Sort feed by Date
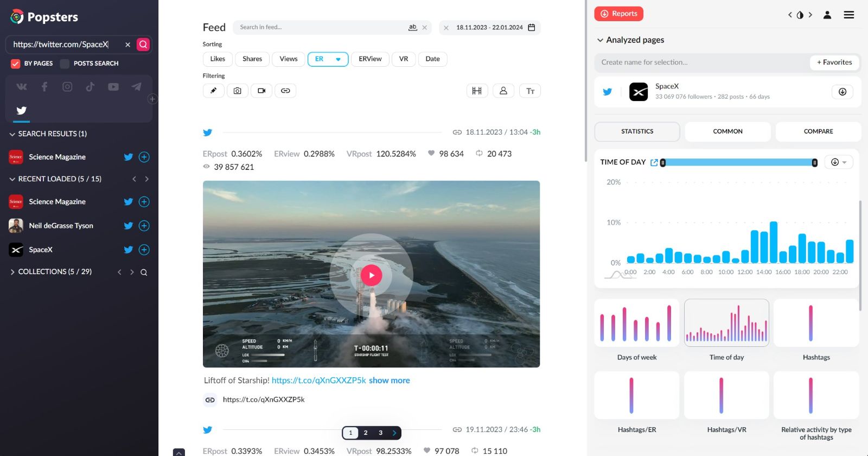868x456 pixels. [432, 59]
